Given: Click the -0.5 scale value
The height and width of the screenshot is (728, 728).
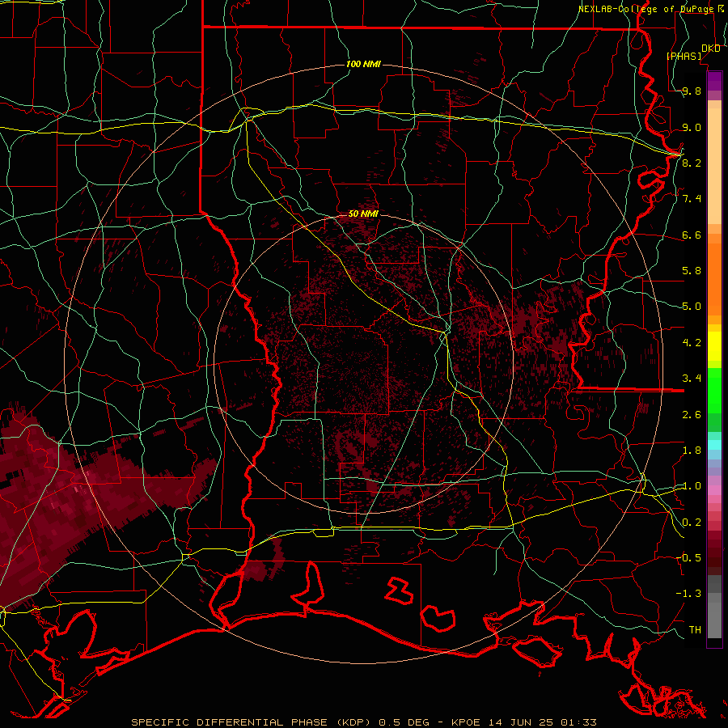Looking at the screenshot, I should pyautogui.click(x=688, y=557).
